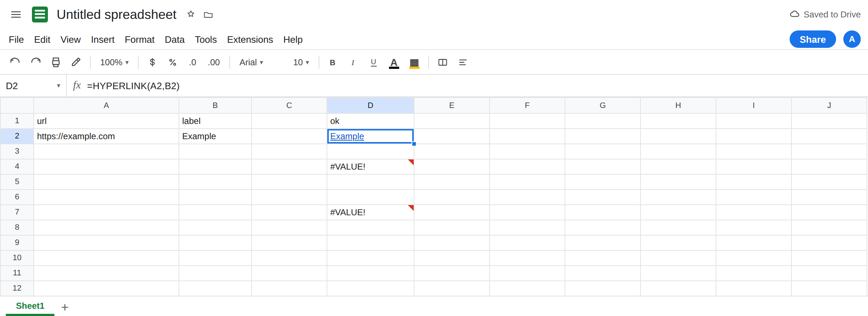This screenshot has height=316, width=868.
Task: Click the cloud Saved to Drive status
Action: (825, 14)
